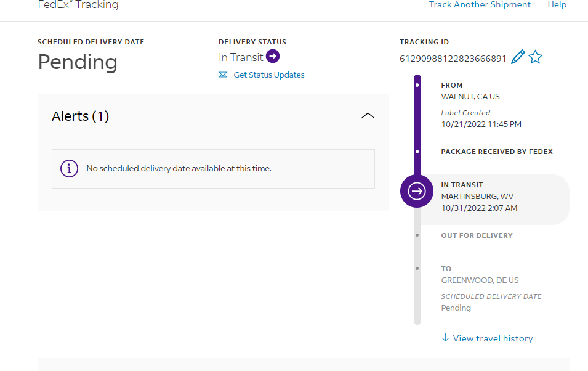Click the FedEx Tracking page title
This screenshot has width=588, height=371.
click(78, 5)
